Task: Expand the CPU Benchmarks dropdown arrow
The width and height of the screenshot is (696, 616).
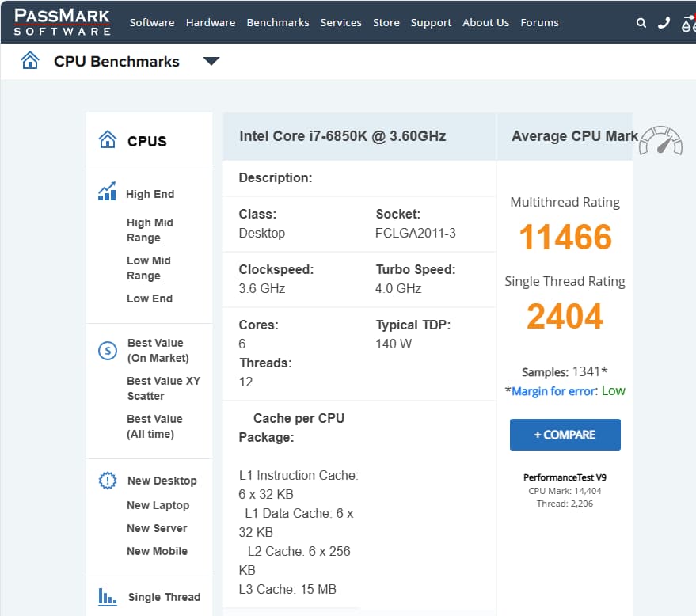Action: coord(211,61)
